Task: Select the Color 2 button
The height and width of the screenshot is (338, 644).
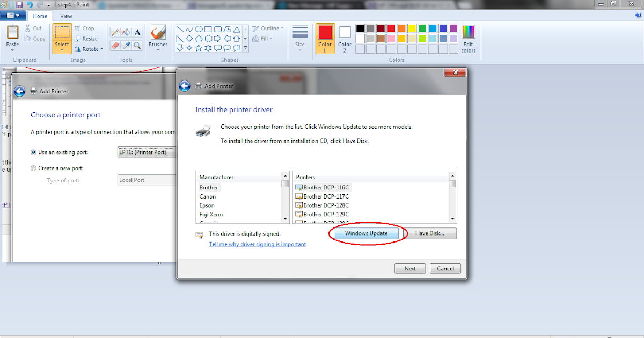Action: click(345, 39)
